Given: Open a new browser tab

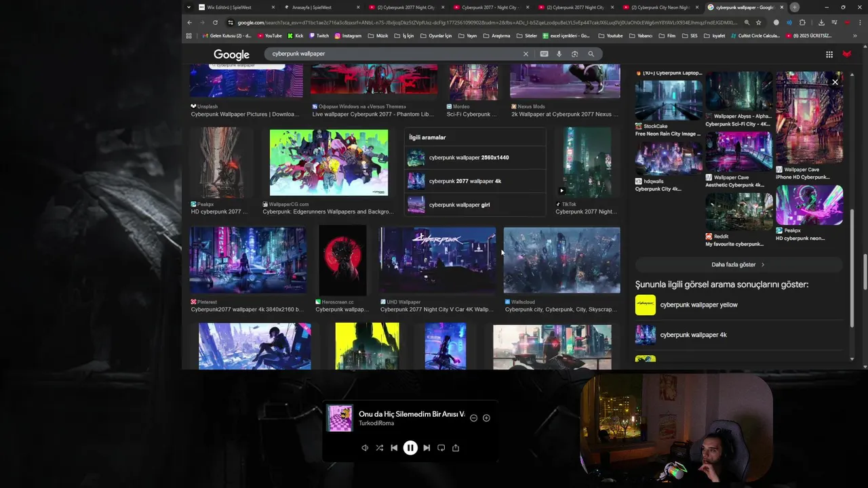Looking at the screenshot, I should click(794, 7).
